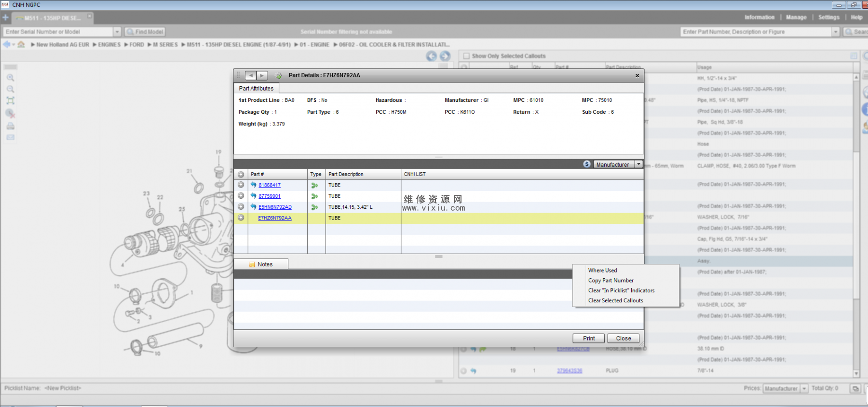The height and width of the screenshot is (407, 868).
Task: Sort by the Part Description column header
Action: [x=363, y=174]
